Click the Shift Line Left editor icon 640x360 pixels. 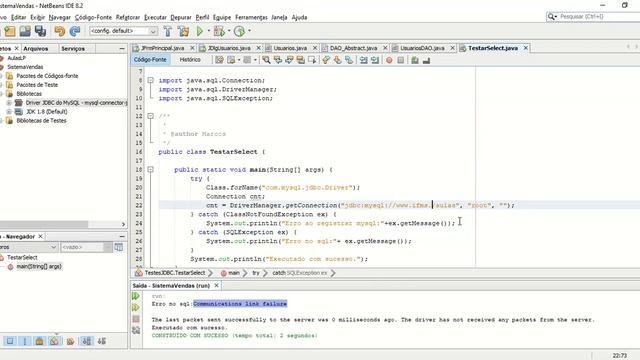(x=363, y=60)
